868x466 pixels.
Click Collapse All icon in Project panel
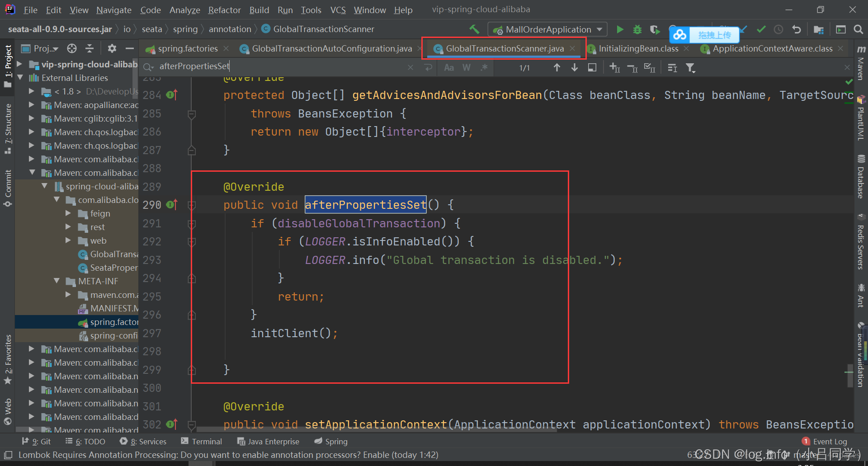tap(90, 48)
